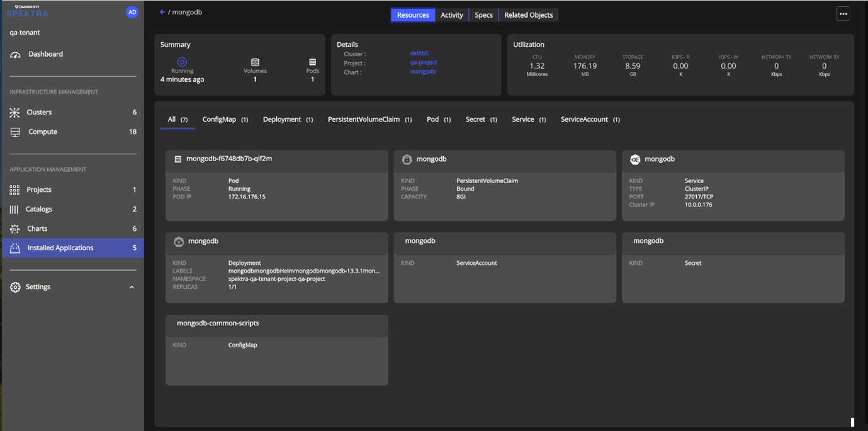Select the All (7) filter tab
The image size is (868, 431).
[x=178, y=120]
